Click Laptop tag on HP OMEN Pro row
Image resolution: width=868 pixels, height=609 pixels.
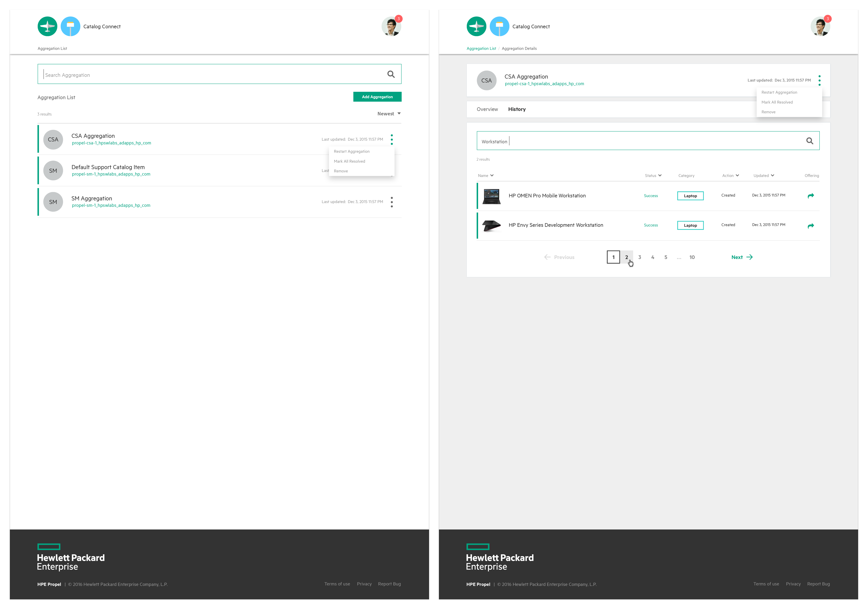coord(690,196)
